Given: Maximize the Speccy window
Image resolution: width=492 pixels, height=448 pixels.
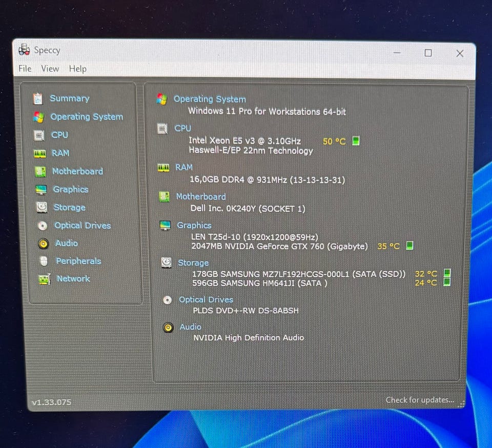Looking at the screenshot, I should (x=428, y=53).
